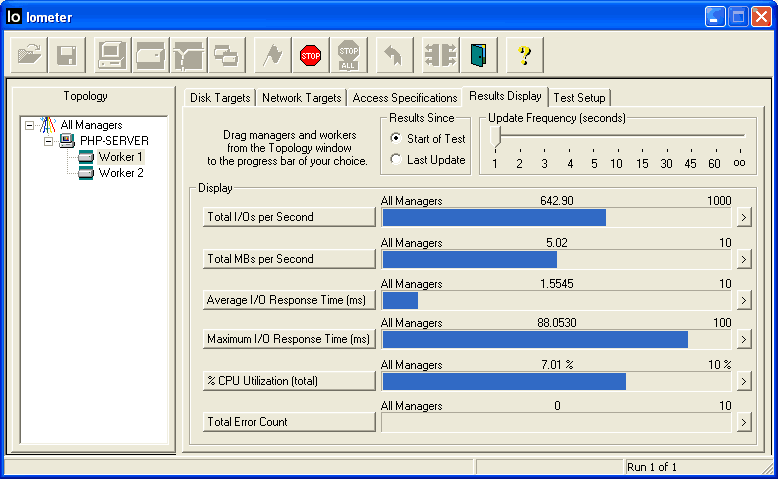
Task: Click the Update Frequency slider thumb
Action: click(x=495, y=136)
